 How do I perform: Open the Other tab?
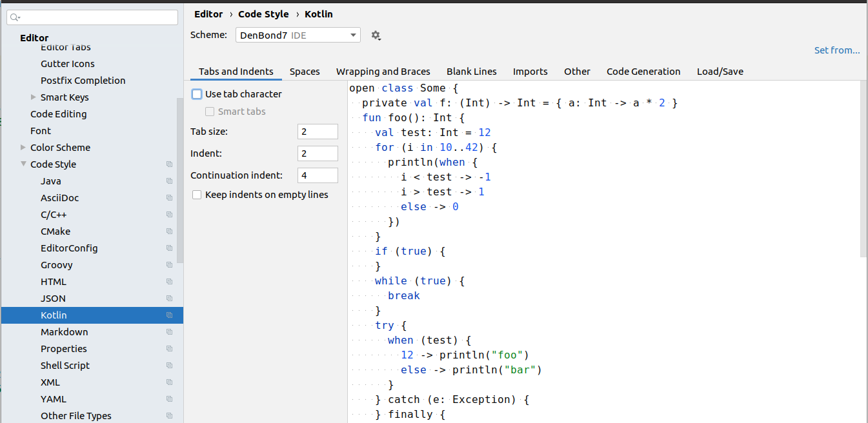577,72
